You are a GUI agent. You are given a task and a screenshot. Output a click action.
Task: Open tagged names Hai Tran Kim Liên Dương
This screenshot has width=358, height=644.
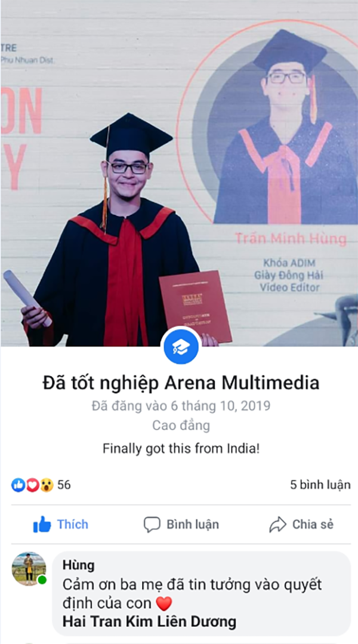pyautogui.click(x=149, y=621)
